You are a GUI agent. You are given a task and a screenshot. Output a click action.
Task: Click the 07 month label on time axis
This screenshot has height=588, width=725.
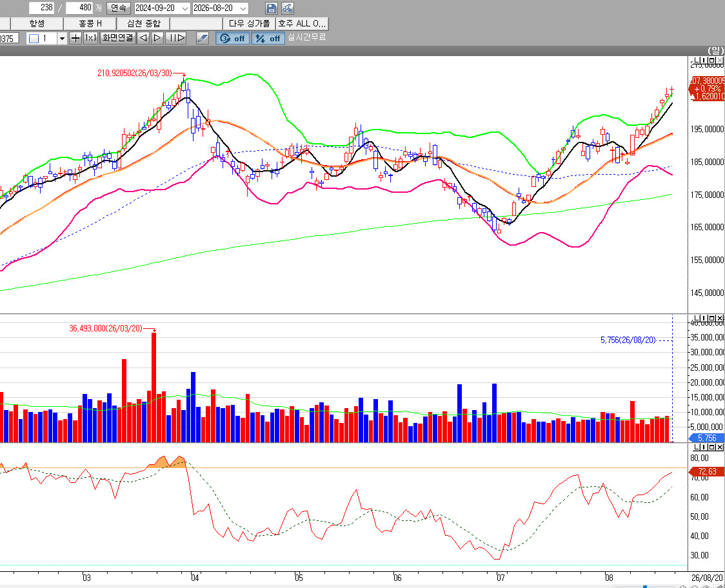(x=501, y=578)
